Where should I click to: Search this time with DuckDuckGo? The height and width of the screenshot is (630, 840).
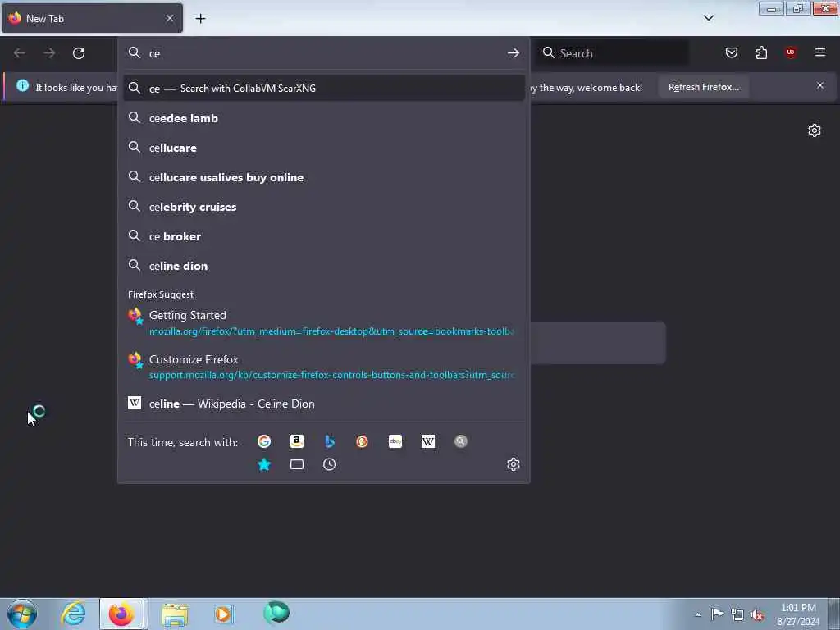tap(362, 441)
